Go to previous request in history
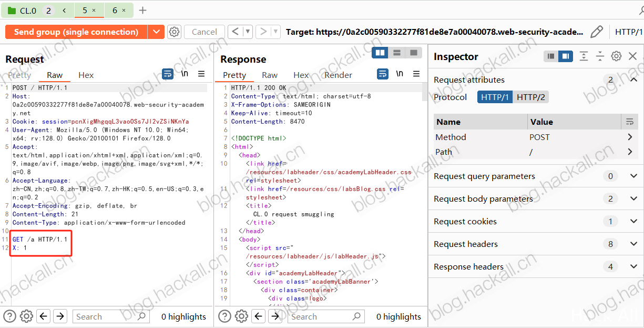Image resolution: width=644 pixels, height=328 pixels. (236, 32)
